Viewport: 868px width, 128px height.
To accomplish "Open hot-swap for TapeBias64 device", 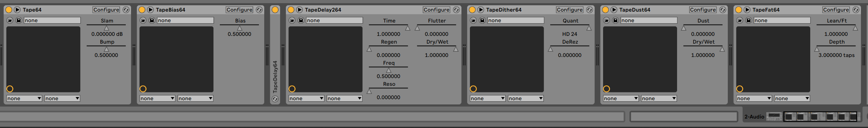I will coord(259,10).
